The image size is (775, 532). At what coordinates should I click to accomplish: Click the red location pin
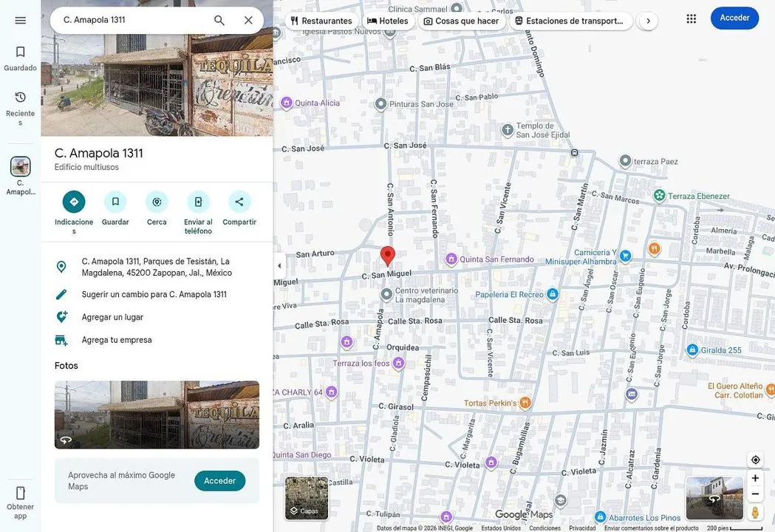(x=387, y=256)
